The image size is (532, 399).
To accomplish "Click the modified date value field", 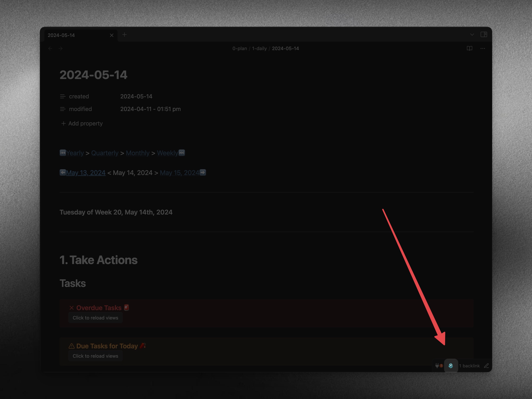I will (x=150, y=109).
